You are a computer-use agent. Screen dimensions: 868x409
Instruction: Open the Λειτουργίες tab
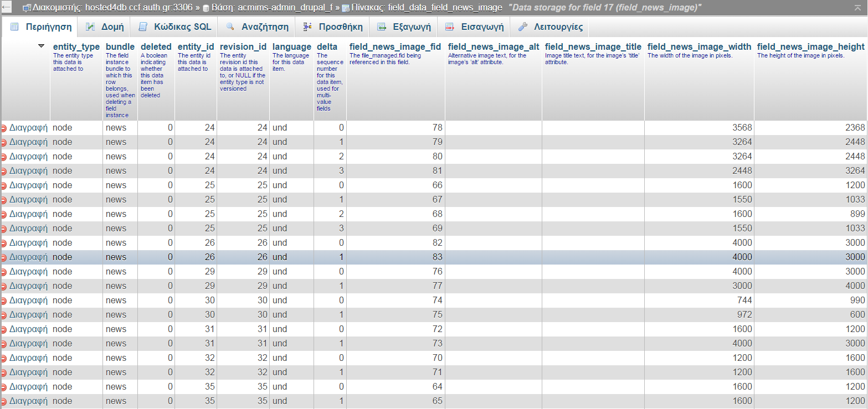tap(549, 27)
